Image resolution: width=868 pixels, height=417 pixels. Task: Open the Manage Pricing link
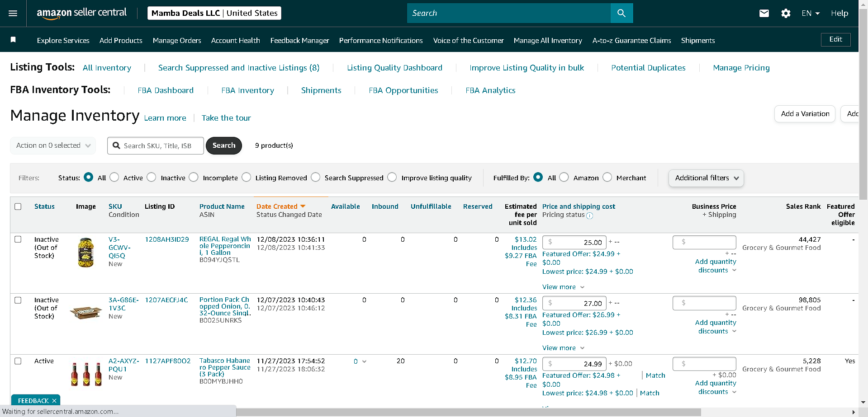click(741, 68)
